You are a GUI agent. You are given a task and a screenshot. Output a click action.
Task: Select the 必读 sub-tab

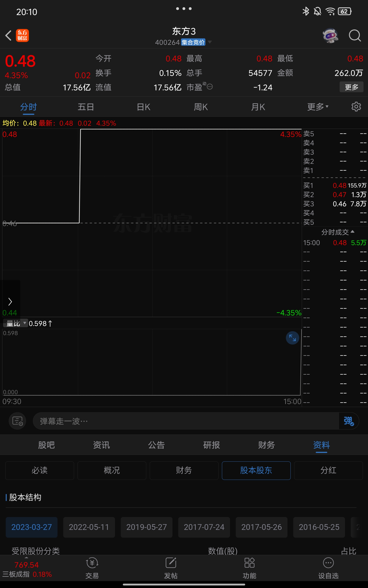(x=39, y=470)
